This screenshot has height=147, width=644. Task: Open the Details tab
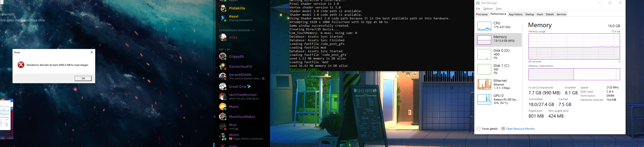550,15
